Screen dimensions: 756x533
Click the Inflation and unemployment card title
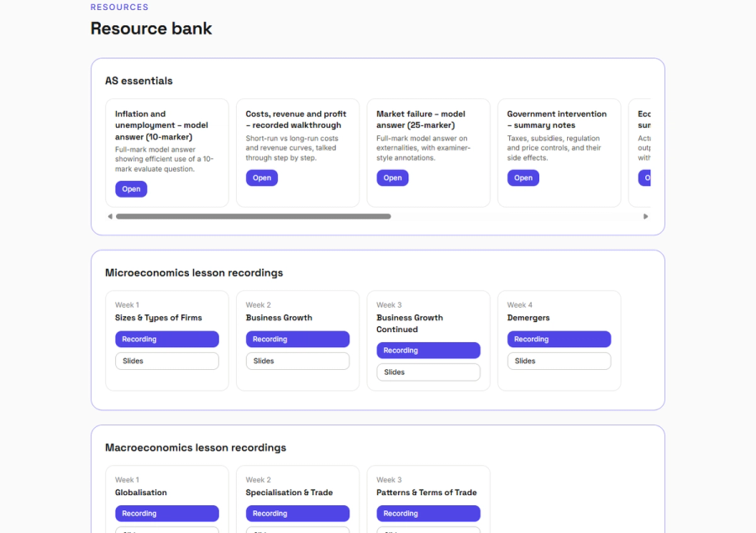[x=161, y=125]
